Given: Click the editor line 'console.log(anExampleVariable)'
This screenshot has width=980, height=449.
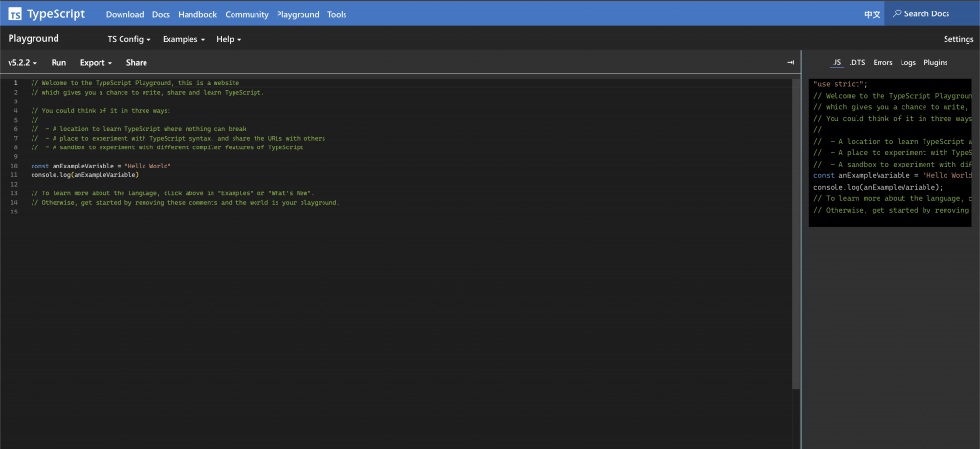Looking at the screenshot, I should [x=84, y=175].
